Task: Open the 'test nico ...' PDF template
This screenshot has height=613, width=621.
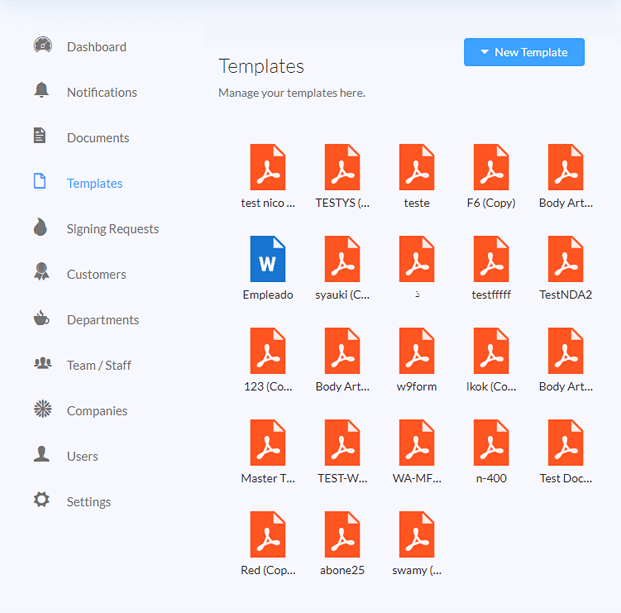Action: [x=268, y=167]
